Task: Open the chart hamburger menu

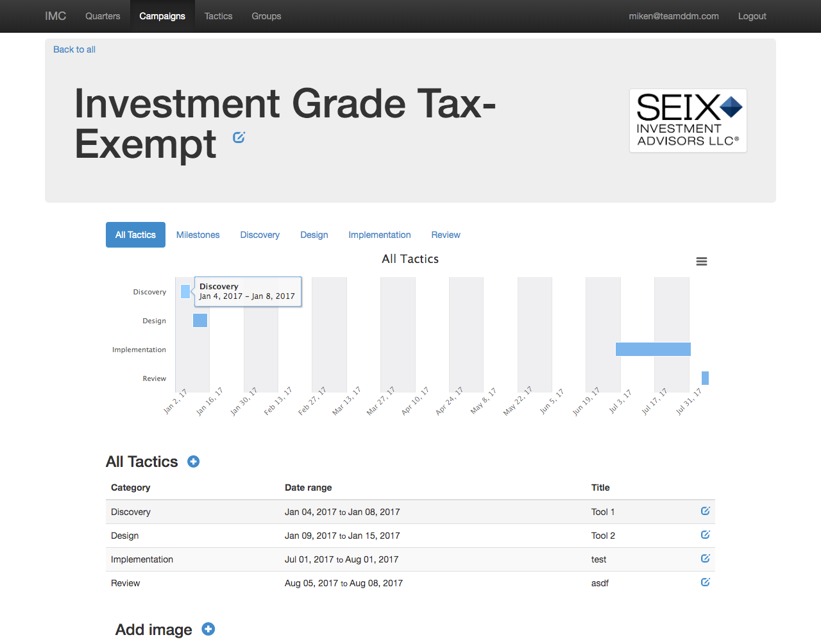Action: click(x=702, y=262)
